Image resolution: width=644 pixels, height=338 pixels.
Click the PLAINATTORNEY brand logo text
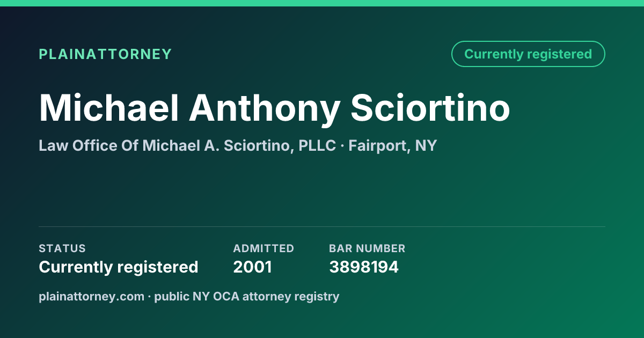[105, 54]
